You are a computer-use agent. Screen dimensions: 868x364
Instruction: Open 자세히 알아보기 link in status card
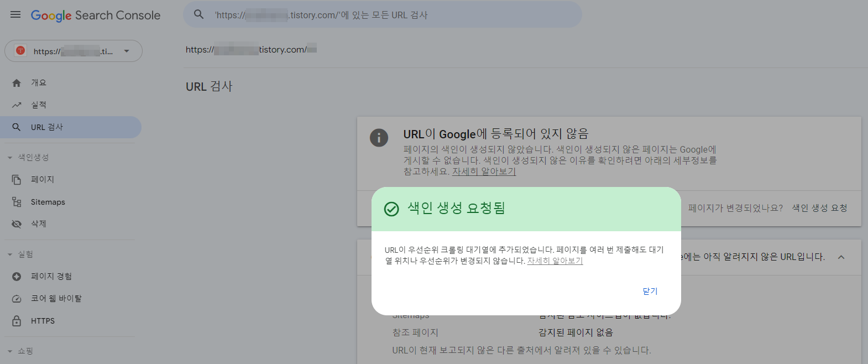[484, 171]
